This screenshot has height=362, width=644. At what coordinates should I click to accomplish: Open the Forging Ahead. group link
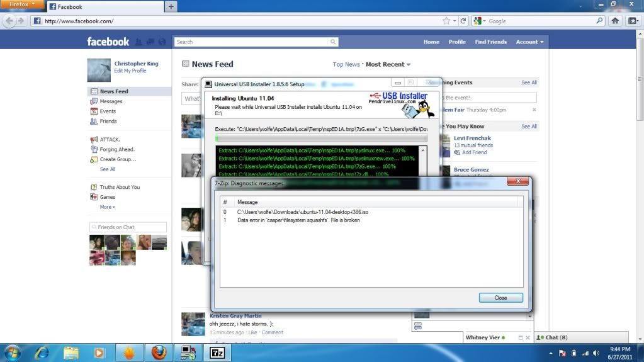click(x=117, y=150)
